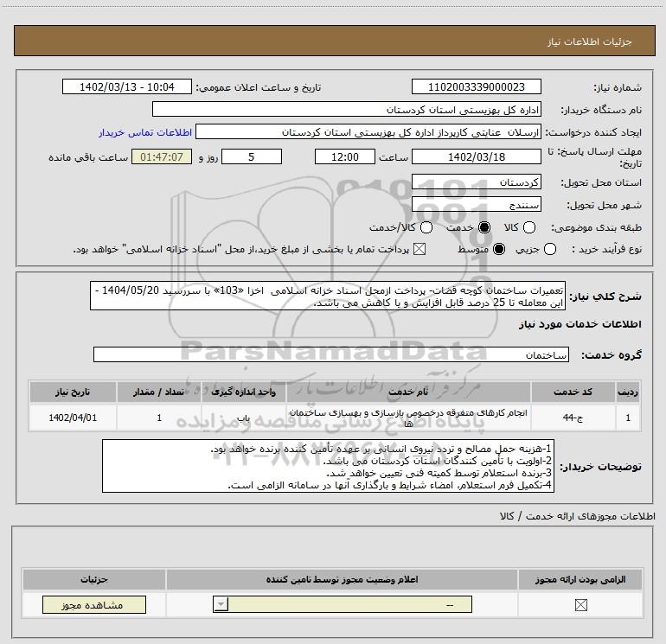Click the نوع فرآیند خرید label
The width and height of the screenshot is (666, 644).
click(606, 250)
